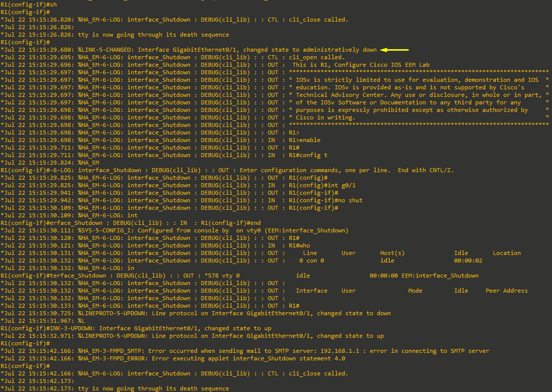Click the LINK-5-CHANGED administratively down message

(189, 50)
